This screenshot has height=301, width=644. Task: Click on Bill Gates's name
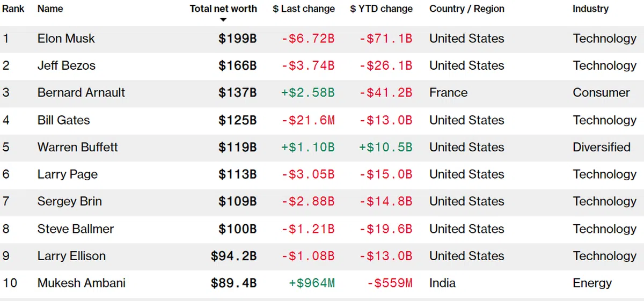(x=64, y=120)
